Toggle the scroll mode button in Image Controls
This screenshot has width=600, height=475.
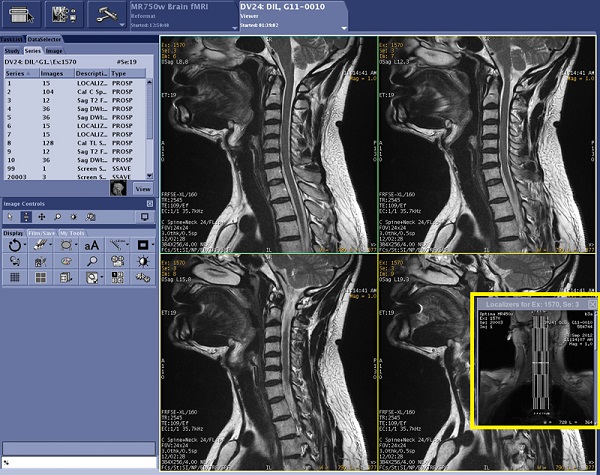[25, 217]
